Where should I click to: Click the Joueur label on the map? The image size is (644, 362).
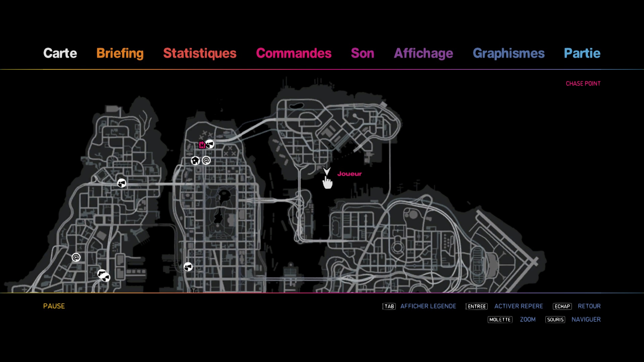click(350, 174)
